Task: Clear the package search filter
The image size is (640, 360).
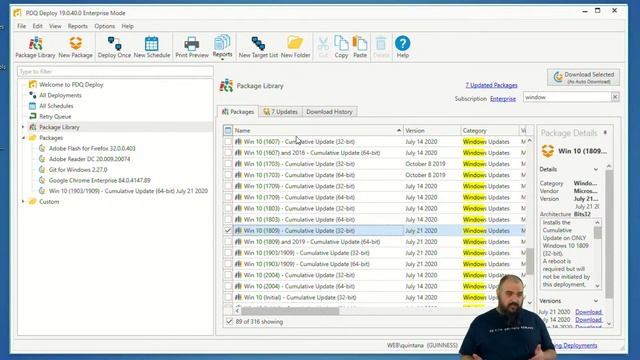Action: tap(615, 97)
